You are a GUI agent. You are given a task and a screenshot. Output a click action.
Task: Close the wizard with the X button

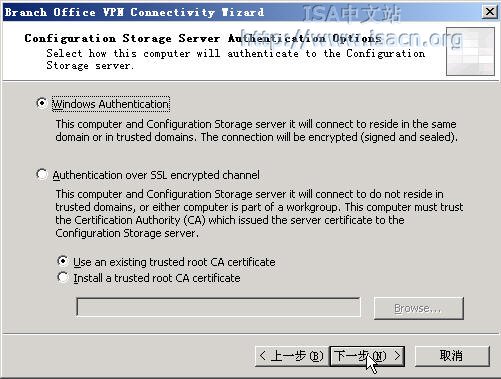coord(490,12)
